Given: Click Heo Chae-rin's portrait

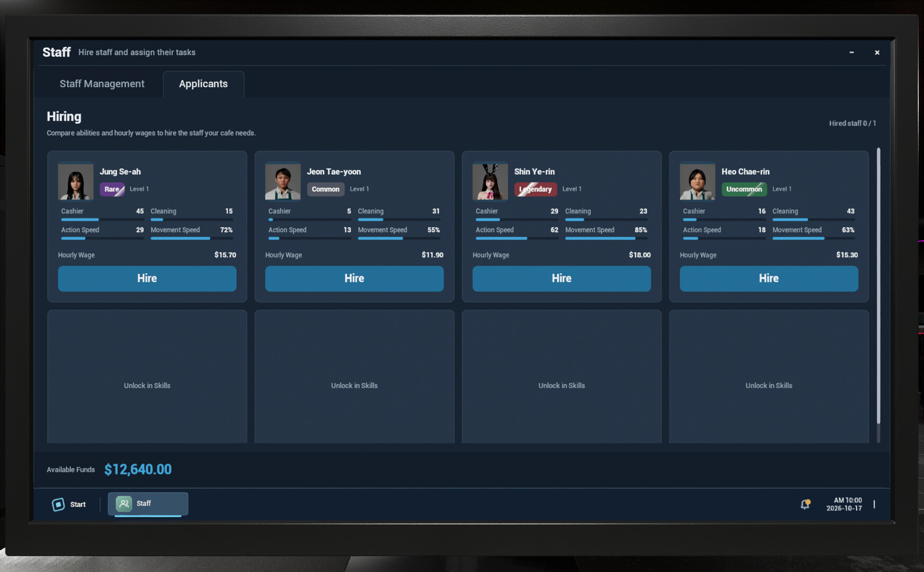Looking at the screenshot, I should click(697, 181).
